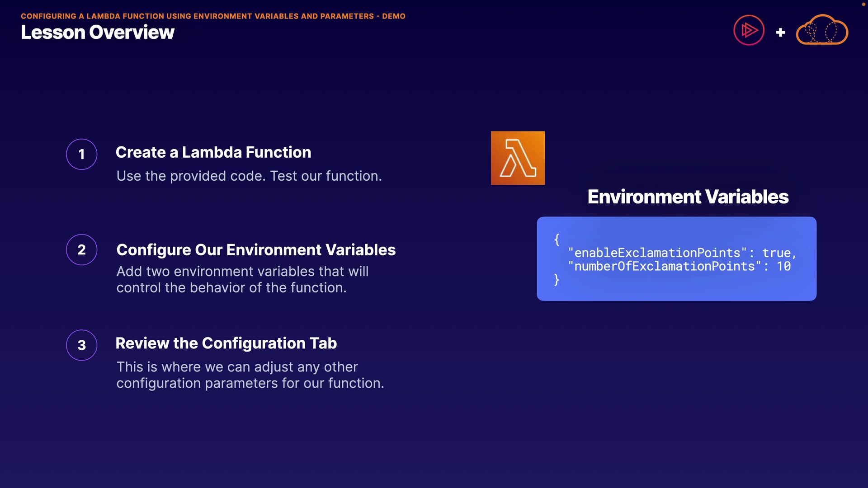Viewport: 868px width, 488px height.
Task: Click the small orange dot at top-right corner
Action: coord(863,4)
